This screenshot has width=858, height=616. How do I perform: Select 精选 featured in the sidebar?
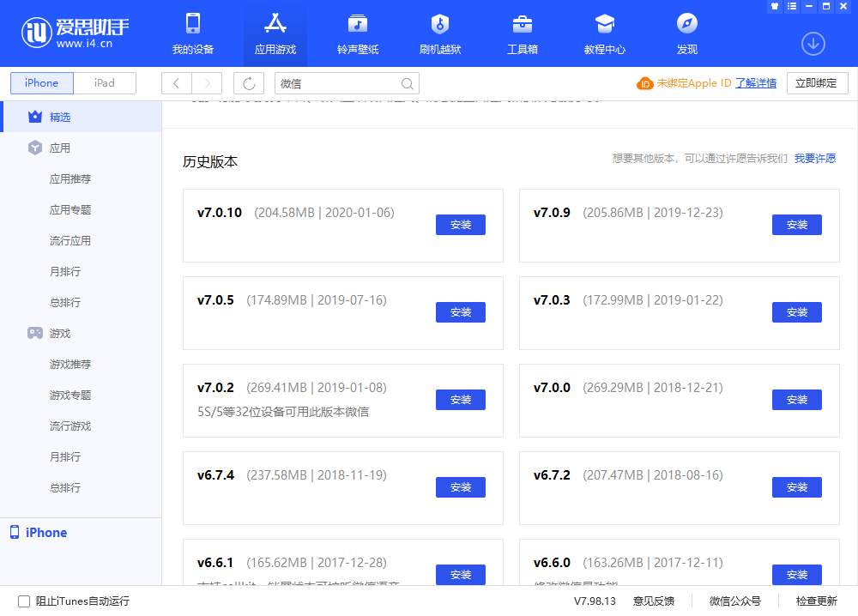[81, 117]
